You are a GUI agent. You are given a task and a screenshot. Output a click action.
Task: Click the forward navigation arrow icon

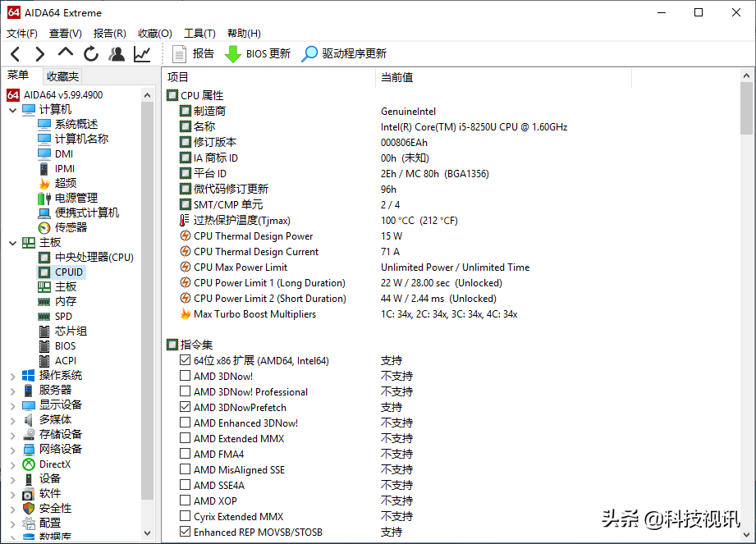[x=40, y=54]
